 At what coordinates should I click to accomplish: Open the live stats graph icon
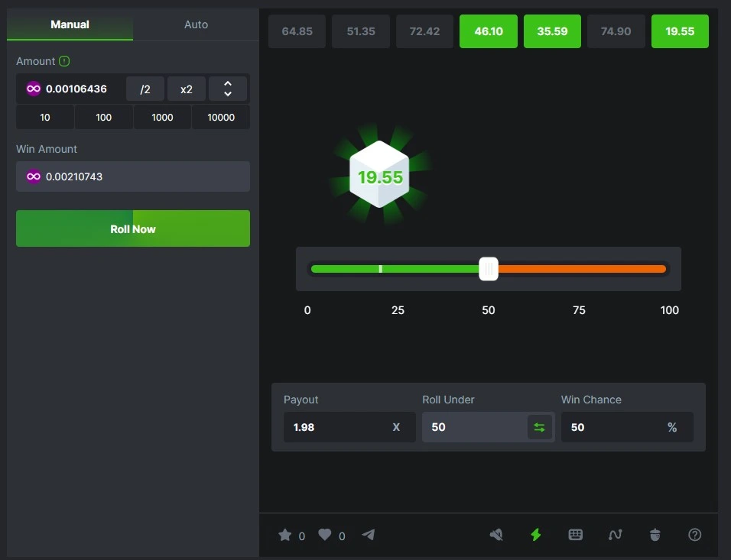[616, 535]
